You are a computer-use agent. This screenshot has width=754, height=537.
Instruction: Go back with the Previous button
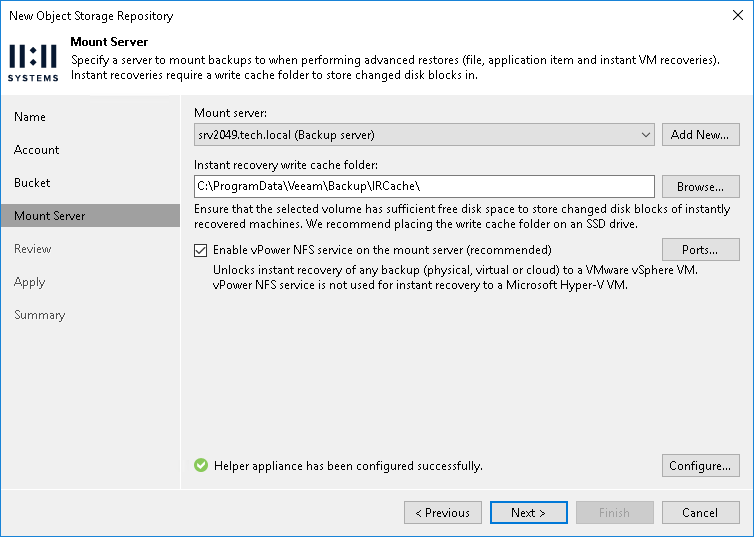443,512
